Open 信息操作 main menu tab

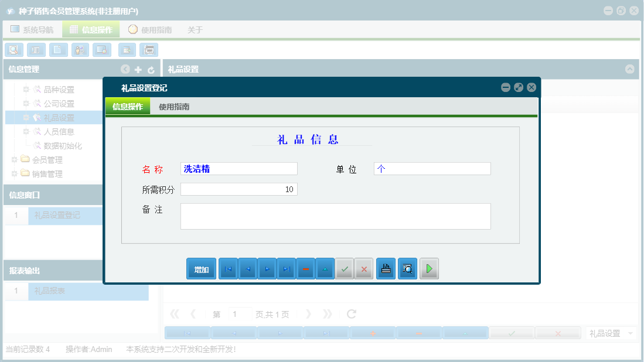pos(91,29)
